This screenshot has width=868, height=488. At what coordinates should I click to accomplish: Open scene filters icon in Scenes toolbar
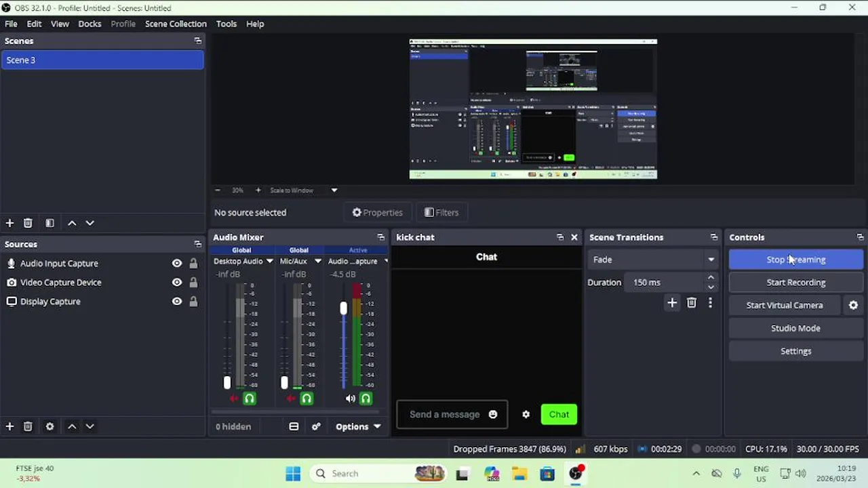click(50, 223)
